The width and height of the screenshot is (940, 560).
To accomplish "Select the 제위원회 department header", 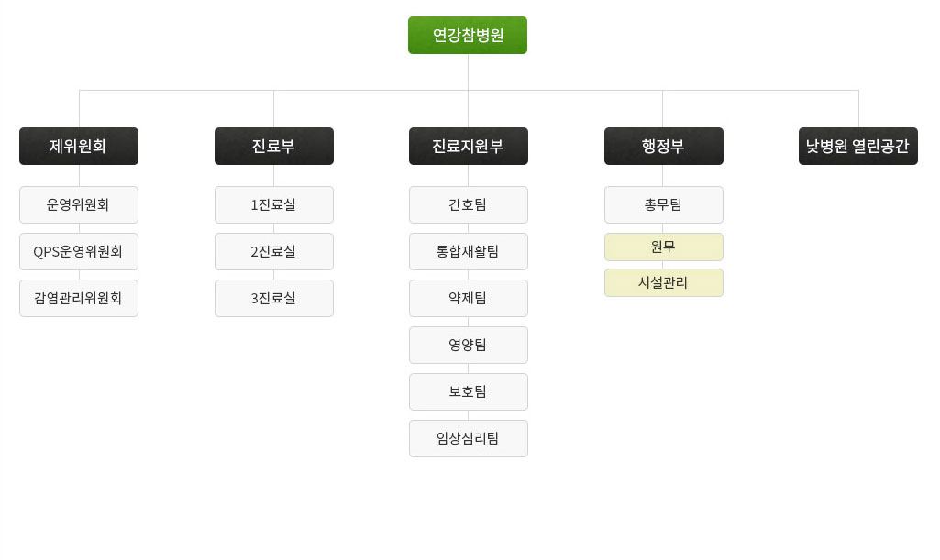I will 79,146.
